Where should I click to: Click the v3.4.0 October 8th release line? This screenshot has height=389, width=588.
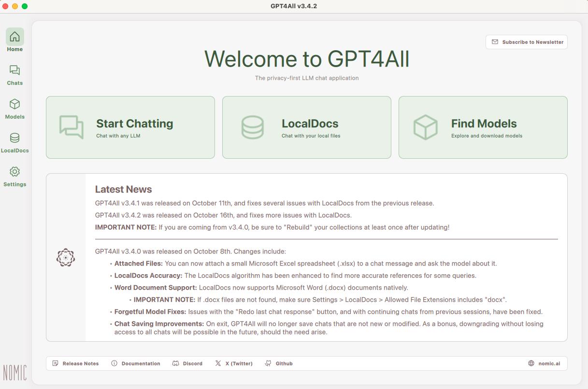coord(190,251)
